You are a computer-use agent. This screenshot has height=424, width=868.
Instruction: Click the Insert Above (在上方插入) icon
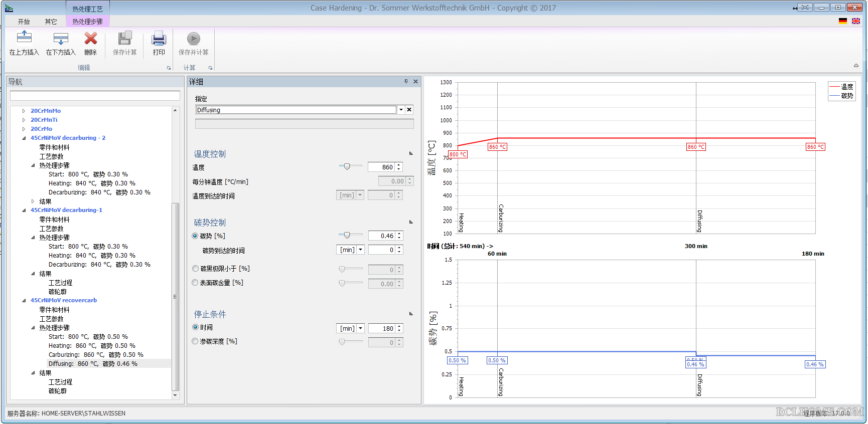[24, 38]
